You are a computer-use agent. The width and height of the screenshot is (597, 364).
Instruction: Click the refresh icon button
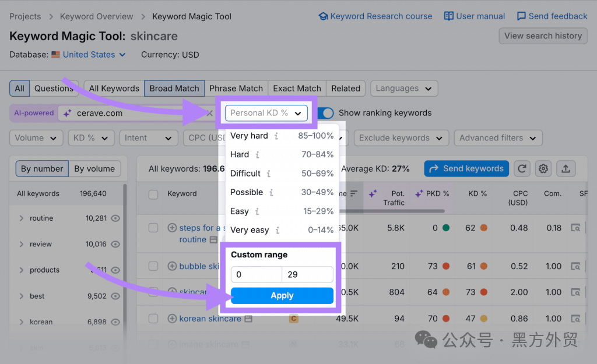(x=522, y=168)
